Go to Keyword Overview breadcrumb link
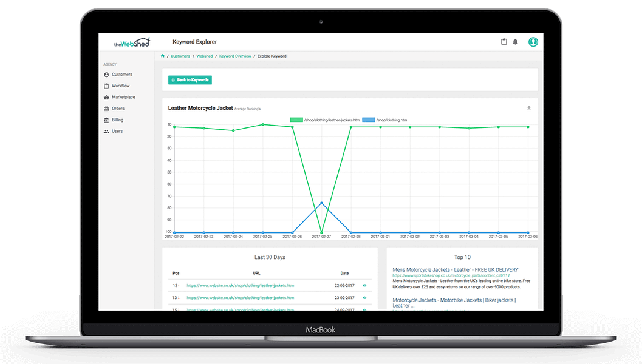This screenshot has height=364, width=642. click(x=235, y=56)
